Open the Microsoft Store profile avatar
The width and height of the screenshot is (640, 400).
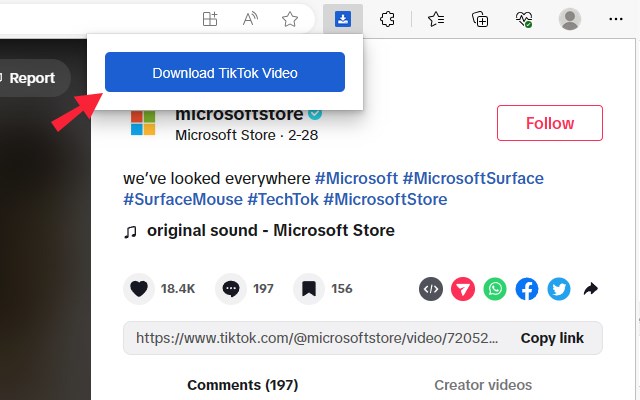(x=143, y=122)
